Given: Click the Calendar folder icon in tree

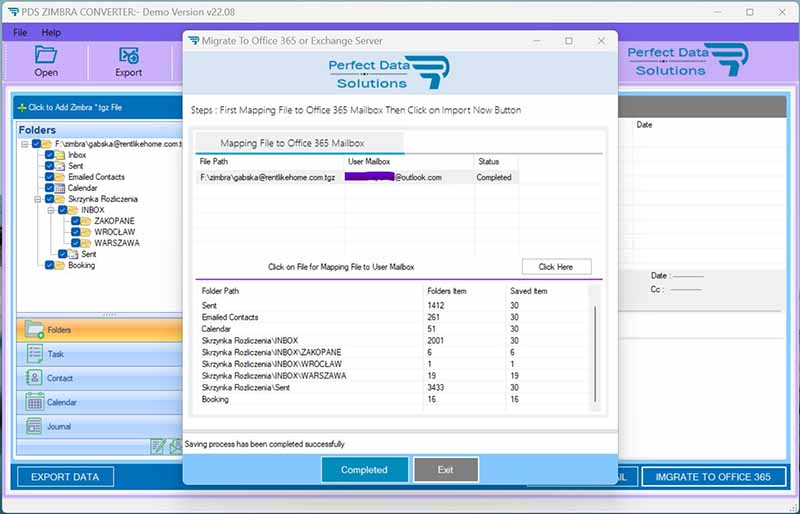Looking at the screenshot, I should [60, 188].
